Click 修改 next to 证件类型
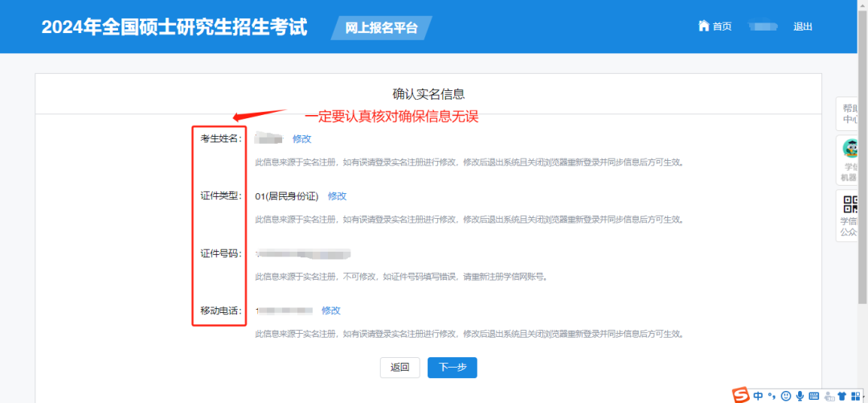Screen dimensions: 868x403 [337, 196]
